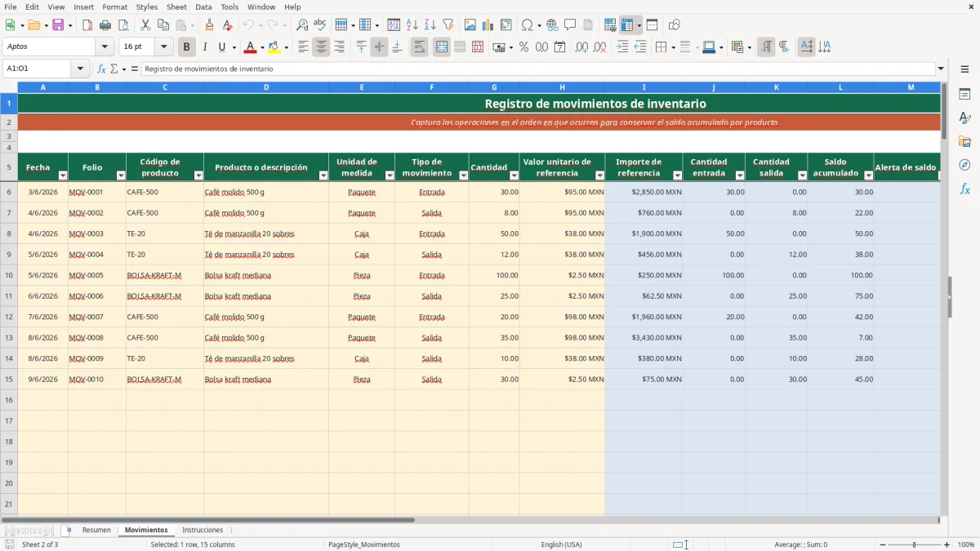Activate Clone Formatting paintbrush
980x551 pixels.
point(209,25)
